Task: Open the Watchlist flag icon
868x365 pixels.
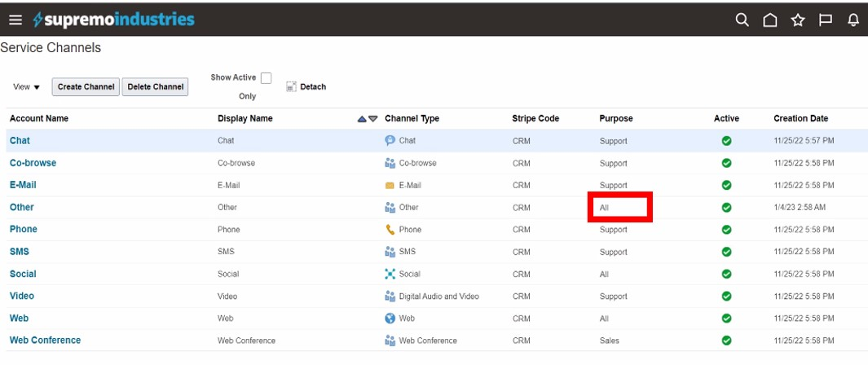Action: [826, 20]
